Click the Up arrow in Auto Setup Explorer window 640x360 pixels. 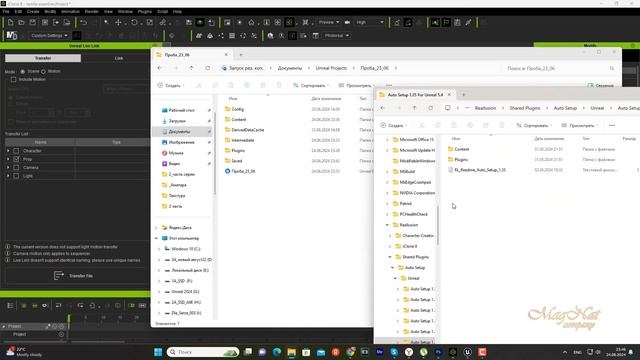(414, 108)
